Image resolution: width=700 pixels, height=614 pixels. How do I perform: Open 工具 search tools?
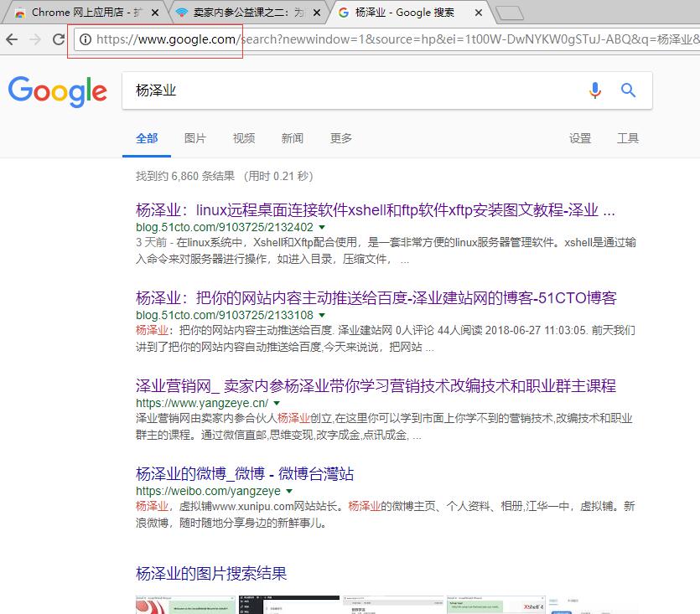(628, 138)
